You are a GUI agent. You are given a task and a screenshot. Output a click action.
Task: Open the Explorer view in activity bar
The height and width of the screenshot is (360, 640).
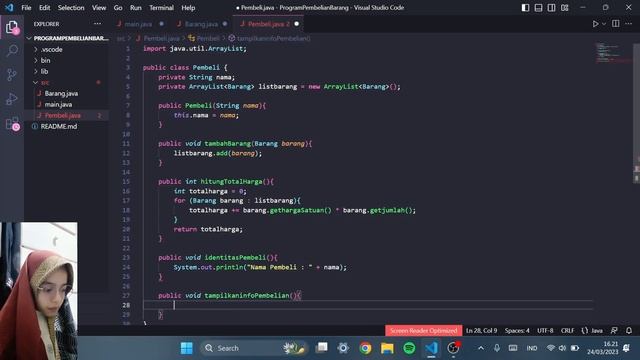12,27
